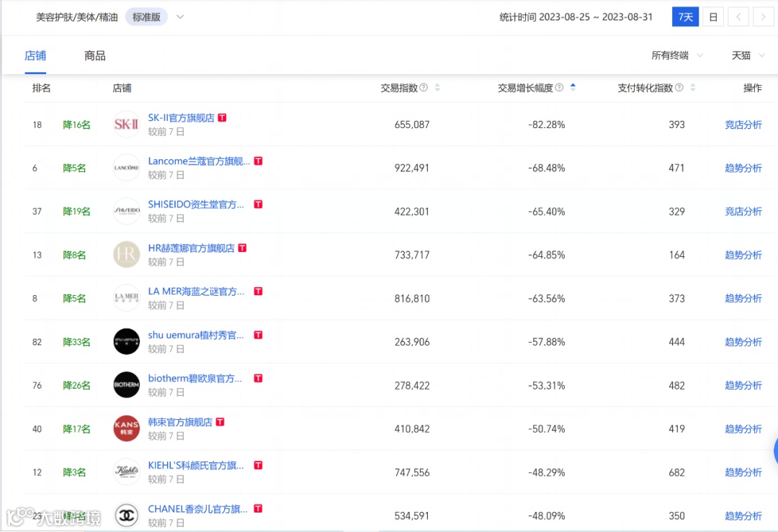Viewport: 778px width, 532px height.
Task: Click 趋势分析 for HR赫莲娜 row
Action: click(x=743, y=255)
